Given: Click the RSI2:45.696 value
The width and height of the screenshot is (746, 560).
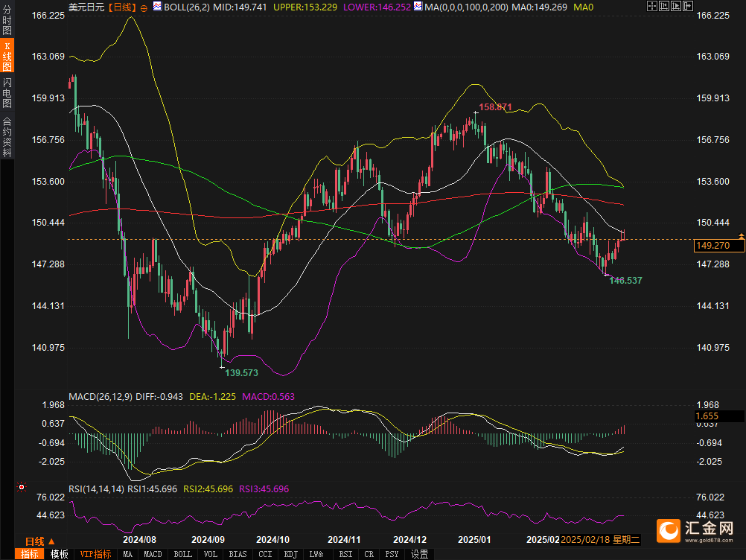Looking at the screenshot, I should pyautogui.click(x=208, y=489).
